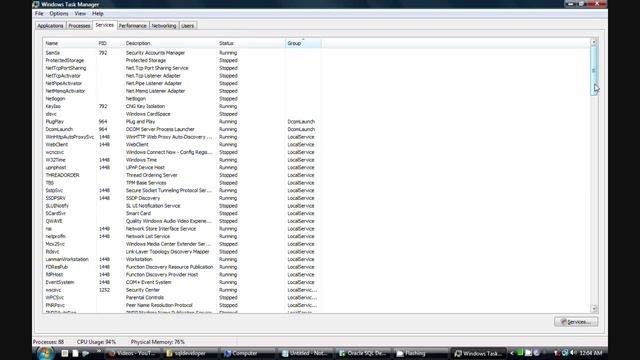Click the Services... button
This screenshot has height=360, width=640.
tap(576, 322)
